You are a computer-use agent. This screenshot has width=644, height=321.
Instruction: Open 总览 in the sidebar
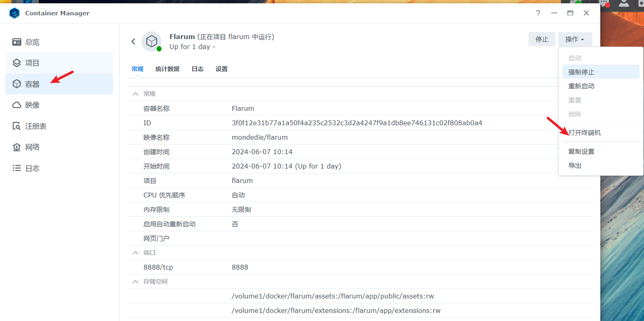pos(59,42)
